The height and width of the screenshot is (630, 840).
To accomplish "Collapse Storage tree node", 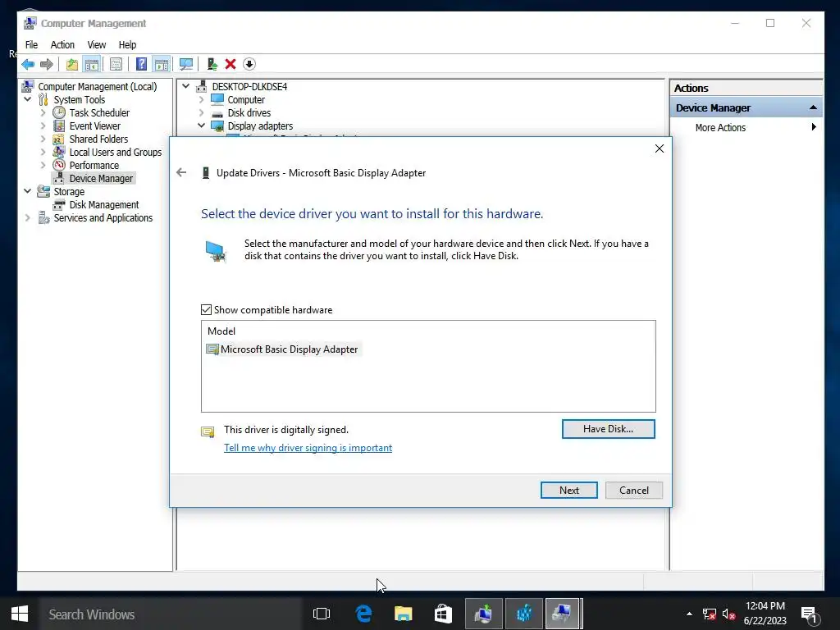I will 28,191.
